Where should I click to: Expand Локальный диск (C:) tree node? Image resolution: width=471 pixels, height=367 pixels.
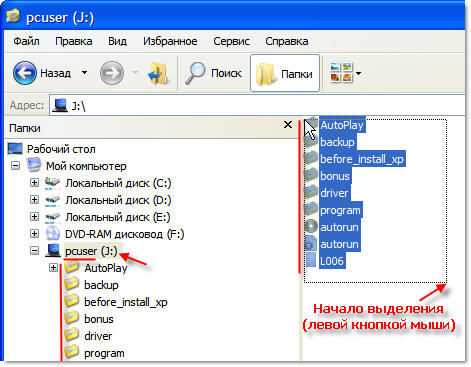point(34,183)
